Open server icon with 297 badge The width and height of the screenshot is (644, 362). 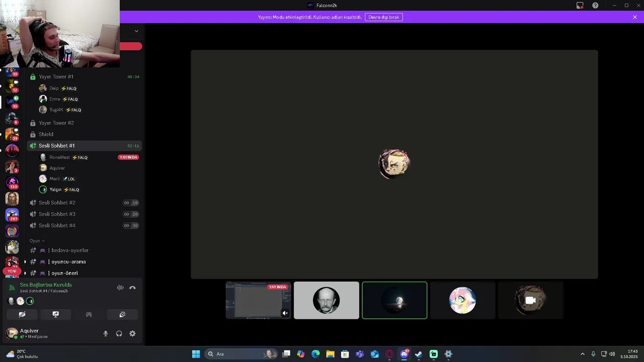click(x=12, y=215)
